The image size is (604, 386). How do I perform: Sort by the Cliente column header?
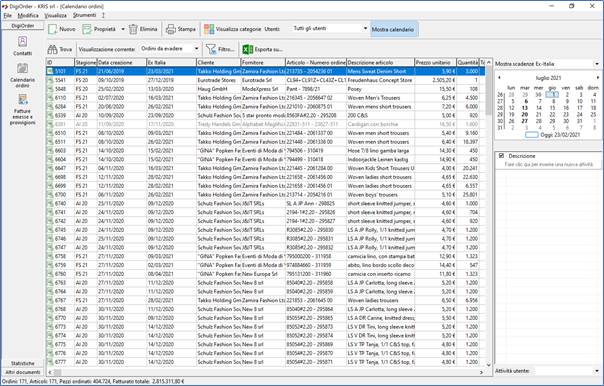pyautogui.click(x=218, y=62)
